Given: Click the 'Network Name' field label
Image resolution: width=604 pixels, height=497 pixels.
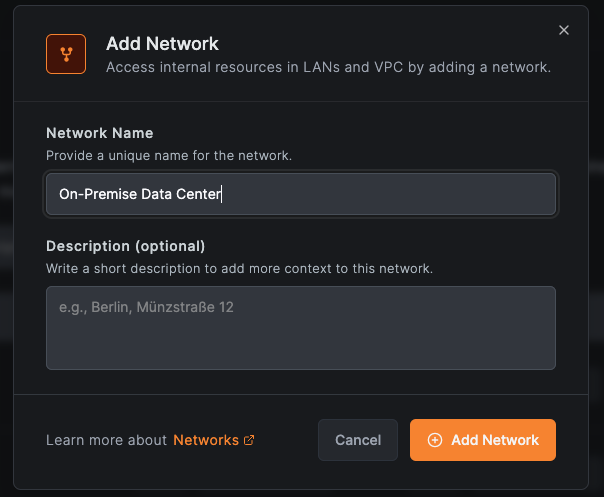Looking at the screenshot, I should [99, 133].
